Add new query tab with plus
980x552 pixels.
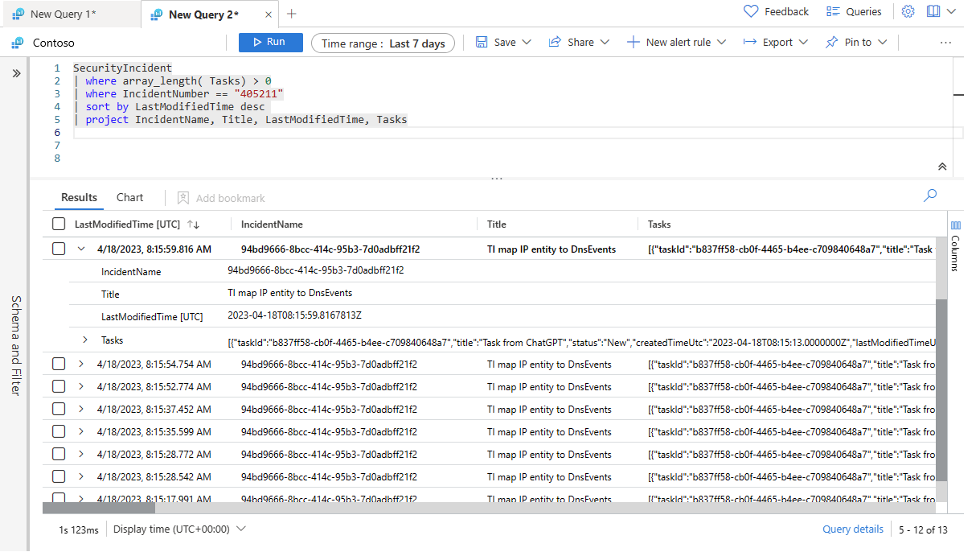(x=292, y=14)
